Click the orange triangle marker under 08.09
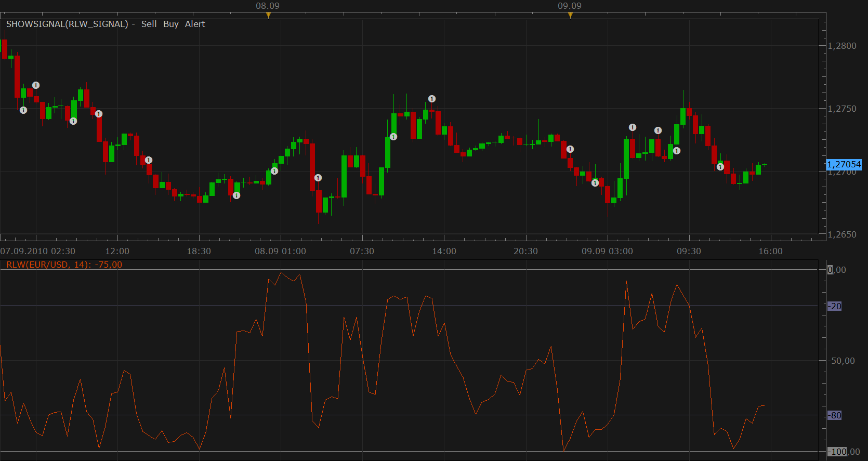This screenshot has width=868, height=461. [x=268, y=15]
